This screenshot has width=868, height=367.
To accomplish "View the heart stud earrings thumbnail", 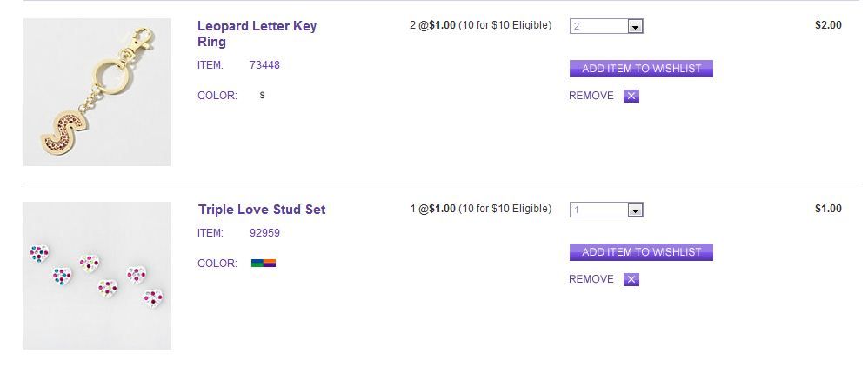I will (97, 276).
